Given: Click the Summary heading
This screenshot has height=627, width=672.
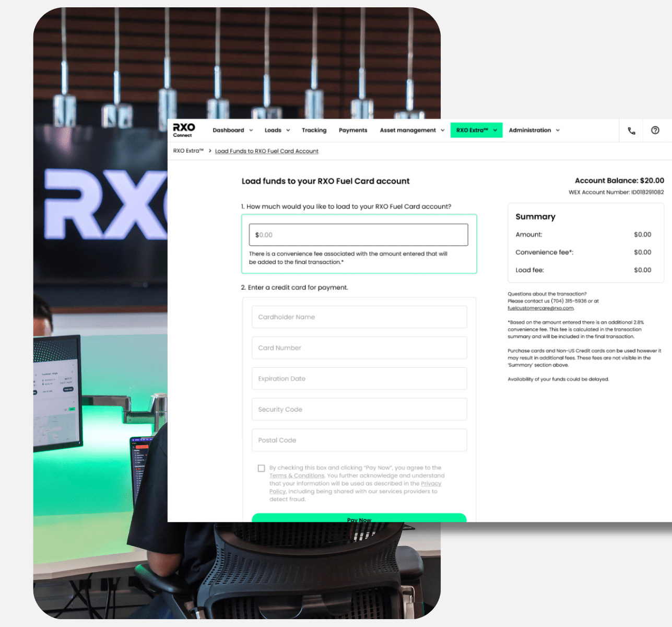Looking at the screenshot, I should [535, 217].
